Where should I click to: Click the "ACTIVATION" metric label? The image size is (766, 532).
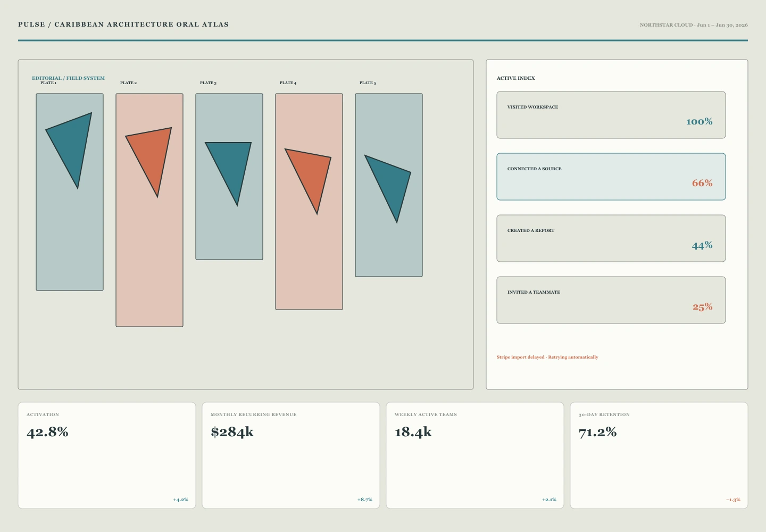point(43,414)
